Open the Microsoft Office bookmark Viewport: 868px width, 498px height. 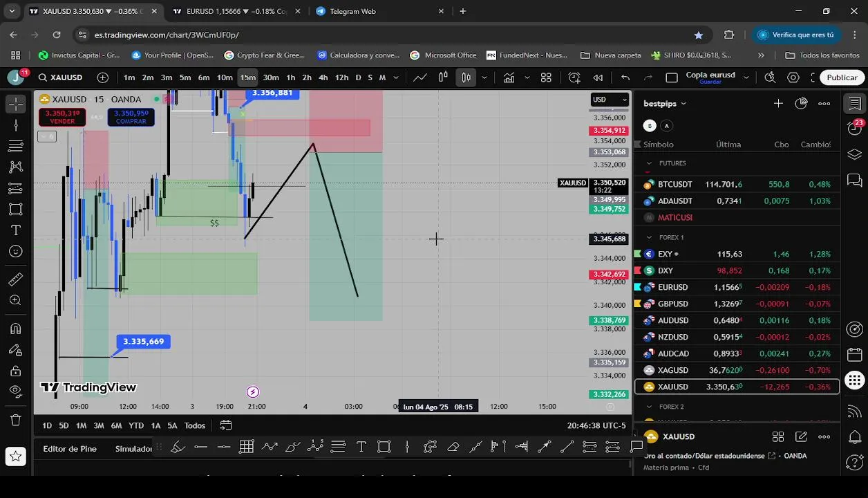pos(443,55)
